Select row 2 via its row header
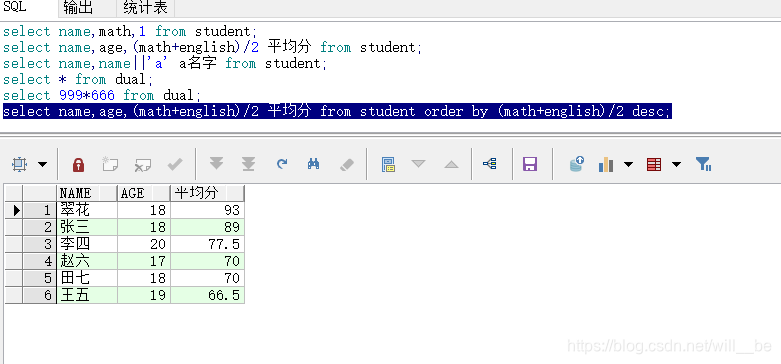This screenshot has width=781, height=364. point(39,227)
